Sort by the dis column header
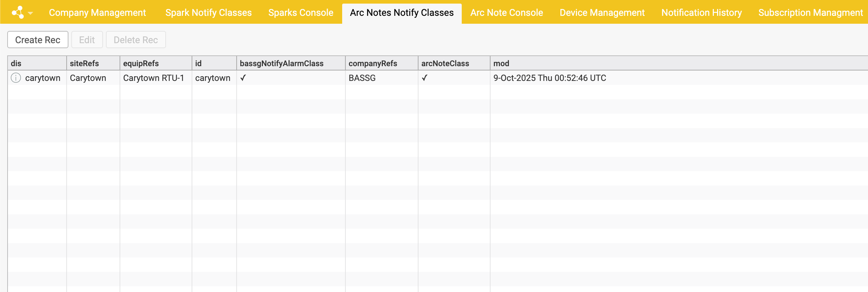This screenshot has height=292, width=868. [16, 63]
